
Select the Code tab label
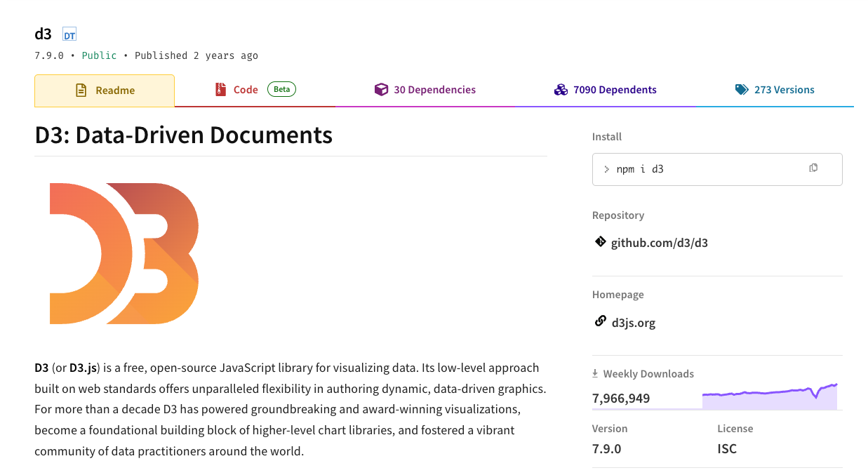tap(246, 90)
